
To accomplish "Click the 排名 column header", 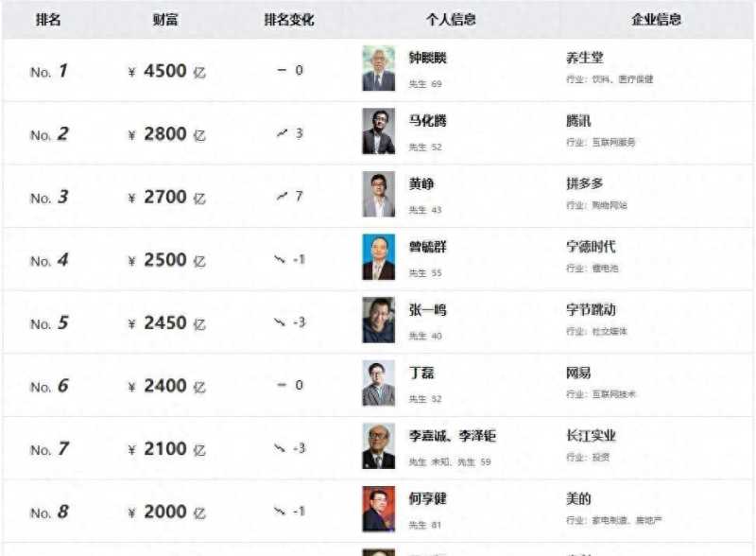I will pyautogui.click(x=47, y=19).
